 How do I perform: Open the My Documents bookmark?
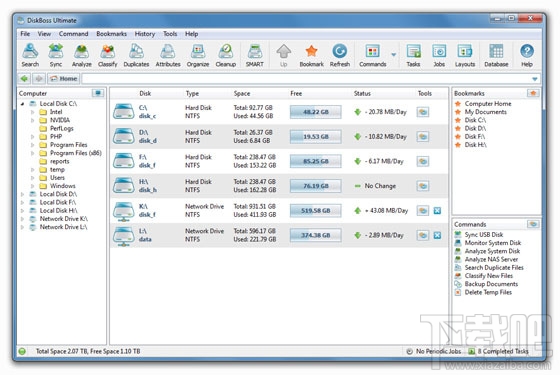click(x=485, y=112)
